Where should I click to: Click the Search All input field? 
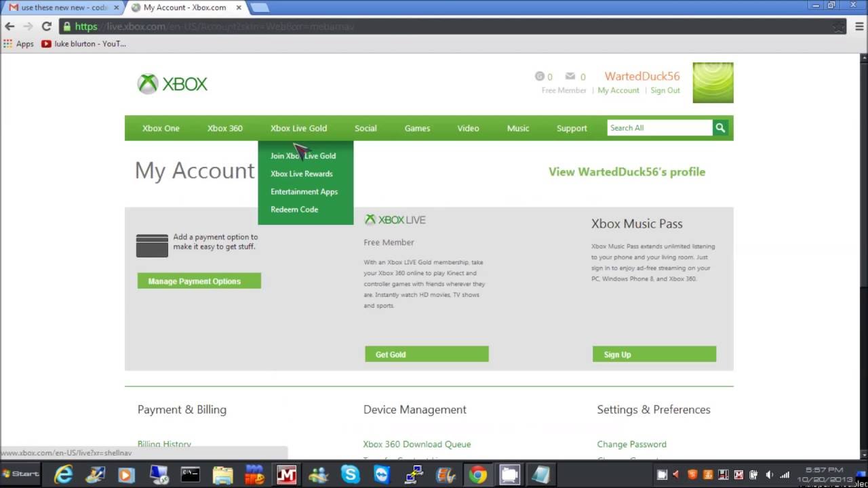tap(660, 127)
